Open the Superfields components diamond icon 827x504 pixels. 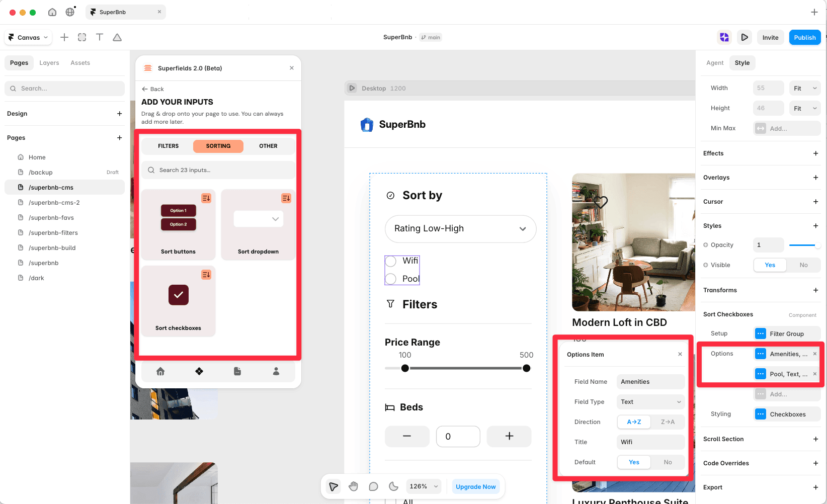199,371
